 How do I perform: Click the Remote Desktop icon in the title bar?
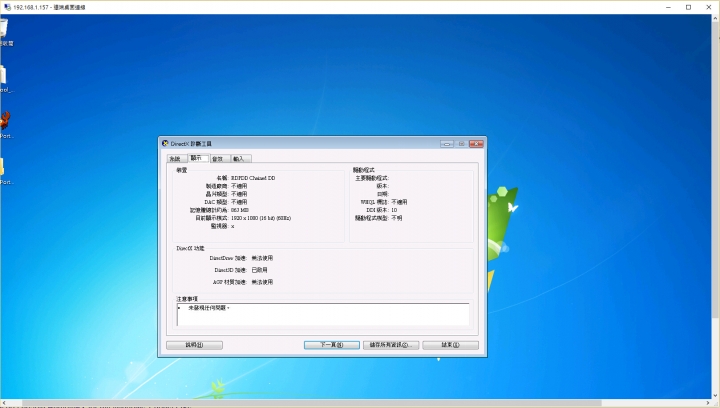[7, 7]
